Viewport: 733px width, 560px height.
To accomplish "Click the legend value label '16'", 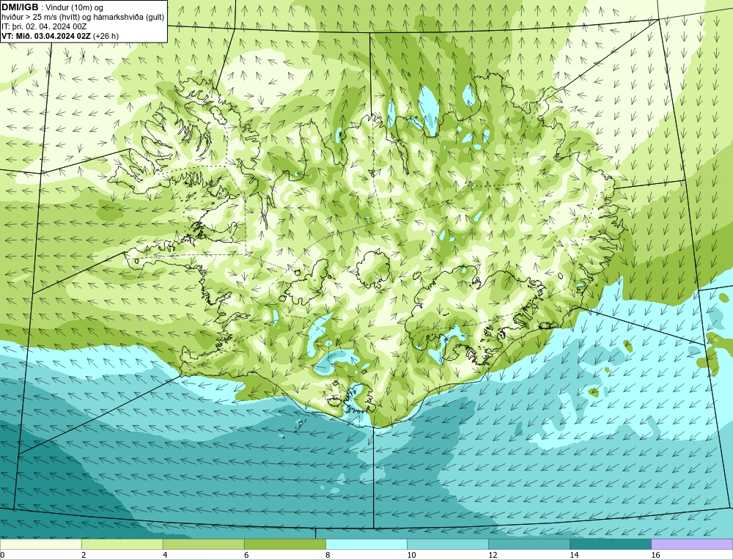I will point(655,555).
